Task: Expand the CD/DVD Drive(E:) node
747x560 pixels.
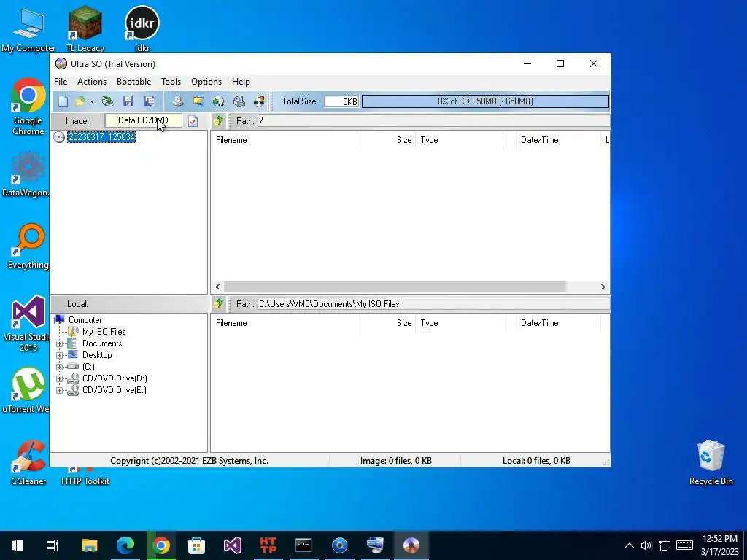Action: point(60,391)
